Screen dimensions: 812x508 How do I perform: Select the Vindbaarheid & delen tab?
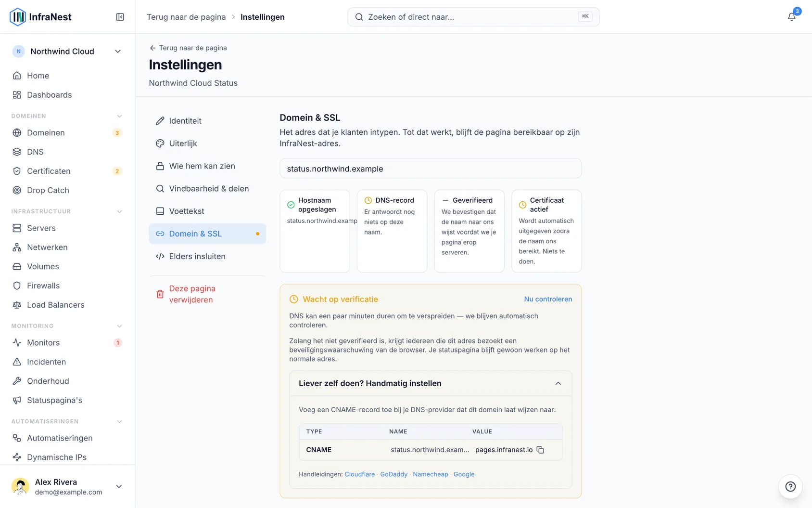(x=207, y=189)
